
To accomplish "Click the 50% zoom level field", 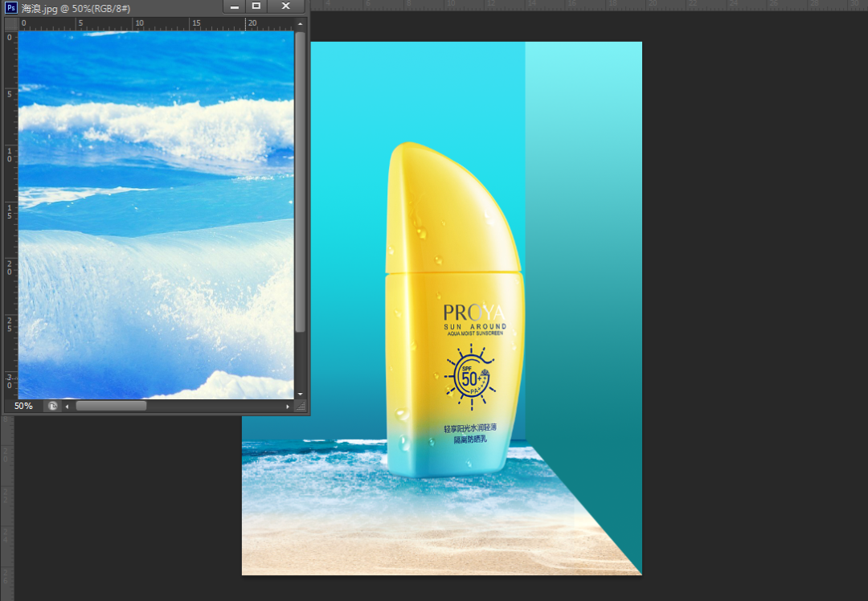I will [x=23, y=407].
